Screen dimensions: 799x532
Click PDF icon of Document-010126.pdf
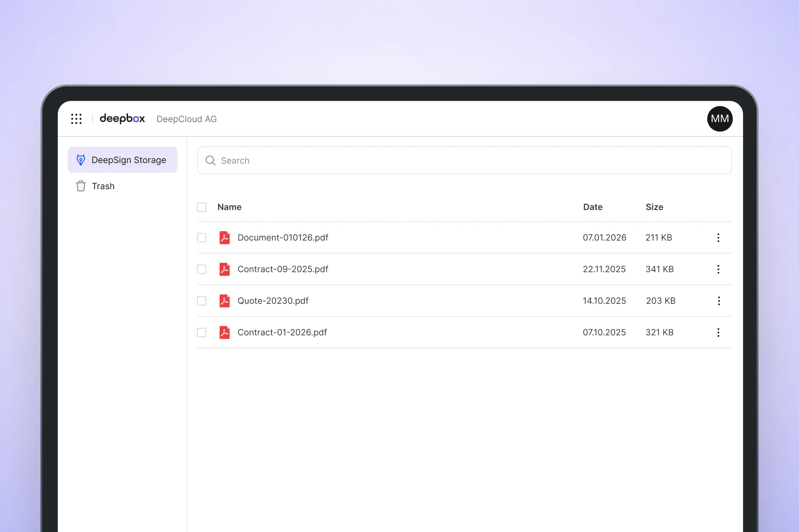click(225, 237)
